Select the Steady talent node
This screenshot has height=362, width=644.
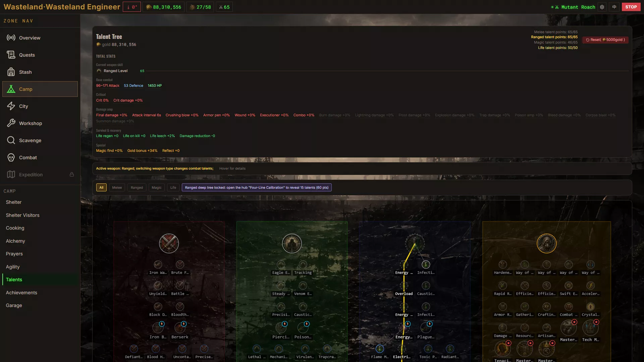281,286
